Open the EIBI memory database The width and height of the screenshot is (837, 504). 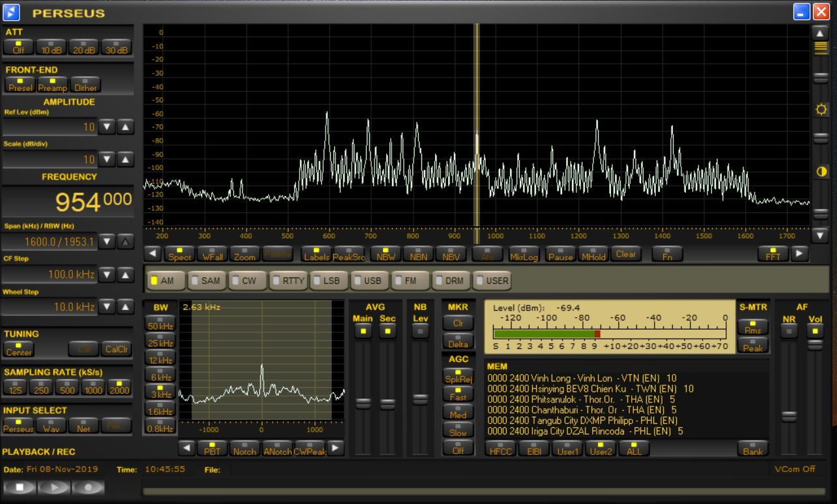pyautogui.click(x=533, y=449)
